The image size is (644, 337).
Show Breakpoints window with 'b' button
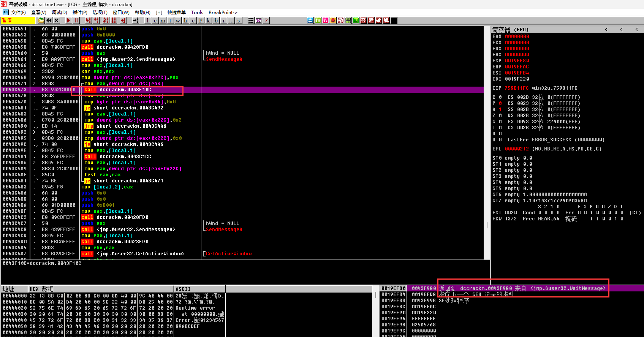(216, 21)
